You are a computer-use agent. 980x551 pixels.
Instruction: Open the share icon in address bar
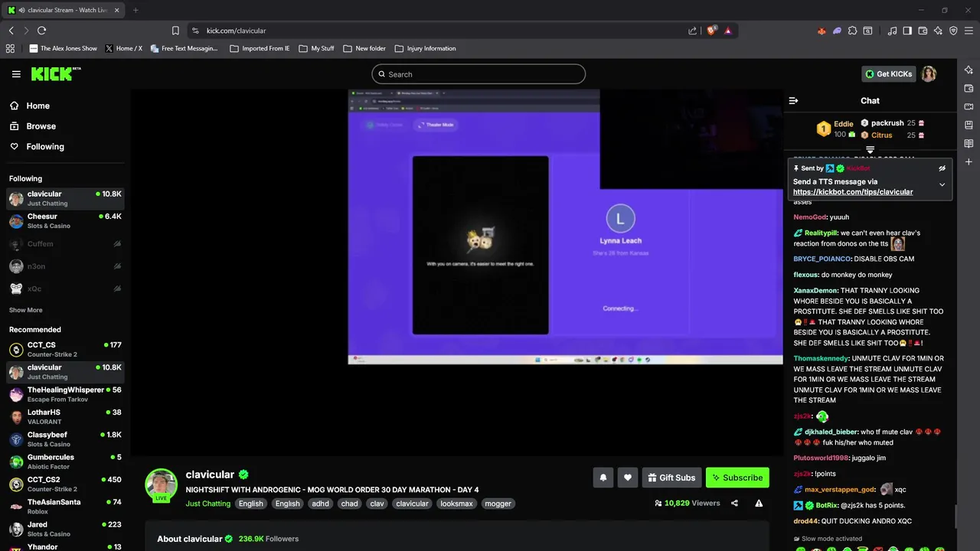[x=693, y=31]
